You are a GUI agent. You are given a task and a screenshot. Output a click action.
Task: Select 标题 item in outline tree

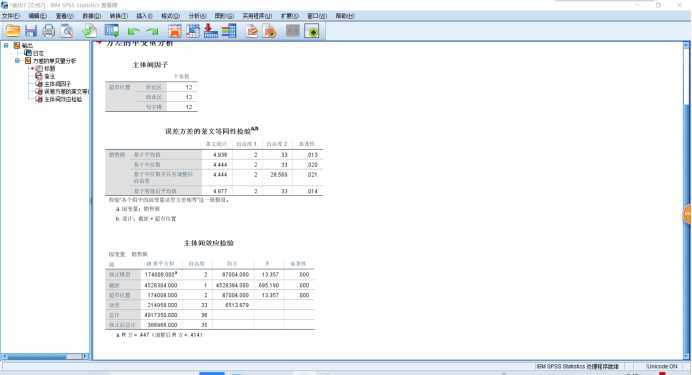pos(49,68)
